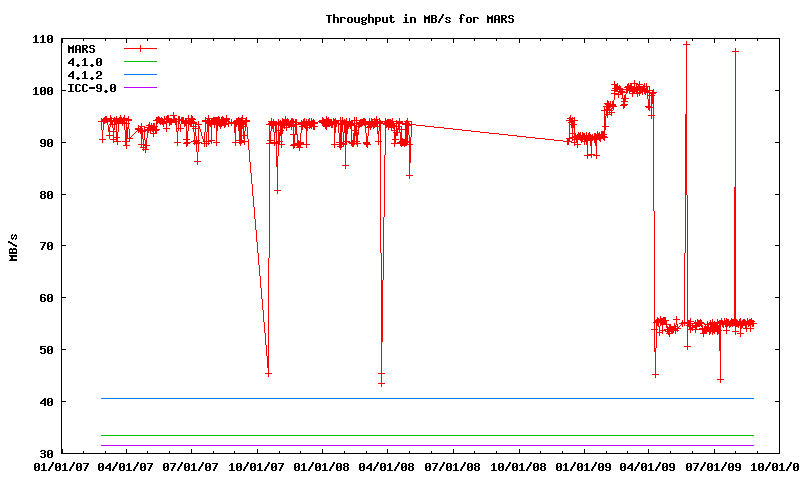Select the 4.1.0 legend label

click(x=83, y=62)
